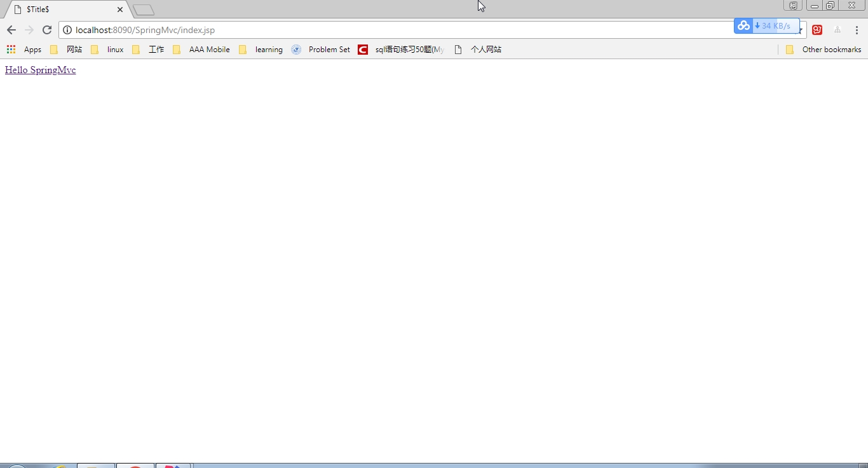Viewport: 868px width, 468px height.
Task: Open the learning bookmark folder
Action: [261, 49]
